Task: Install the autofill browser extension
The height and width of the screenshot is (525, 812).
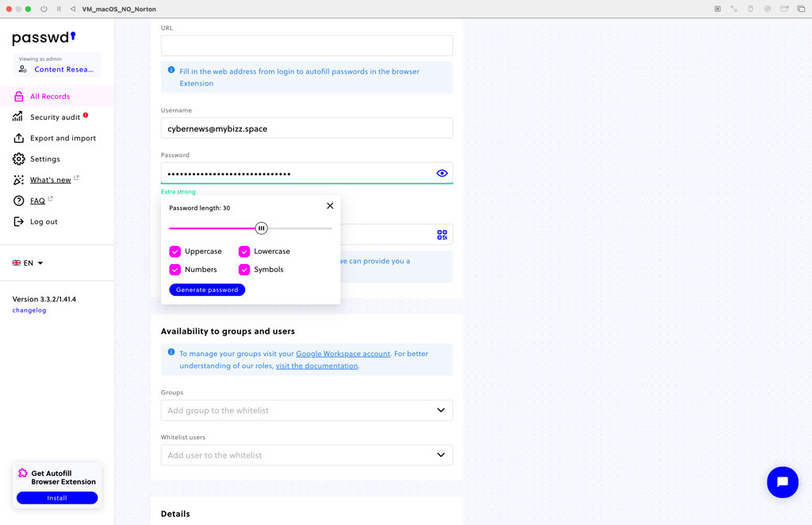Action: coord(57,498)
